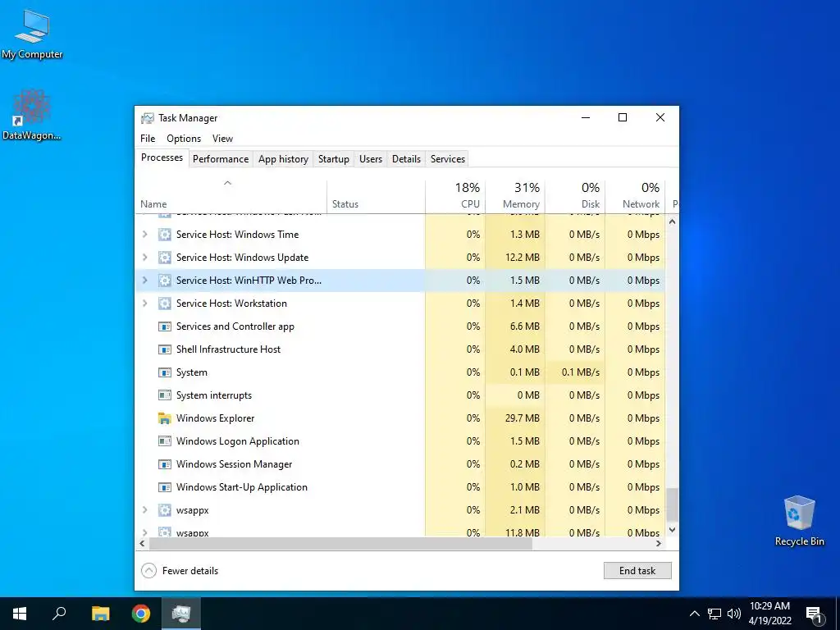Image resolution: width=840 pixels, height=630 pixels.
Task: Click the Service Host: Windows Time gear icon
Action: click(x=164, y=235)
